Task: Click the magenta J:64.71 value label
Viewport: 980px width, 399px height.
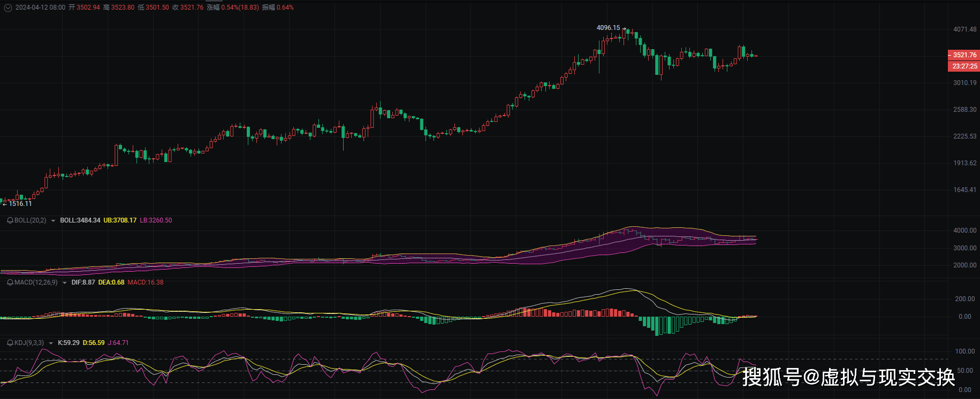Action: click(118, 343)
